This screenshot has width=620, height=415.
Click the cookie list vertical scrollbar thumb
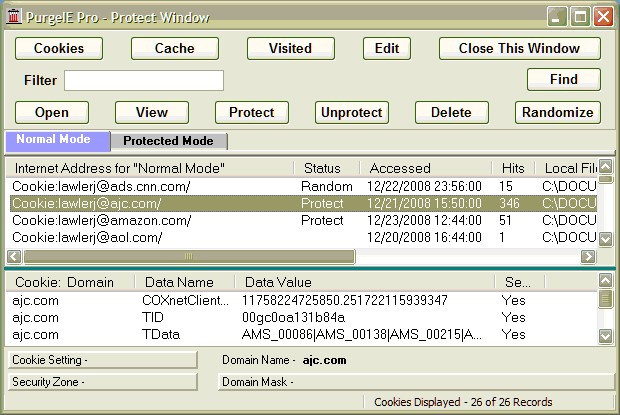point(606,179)
